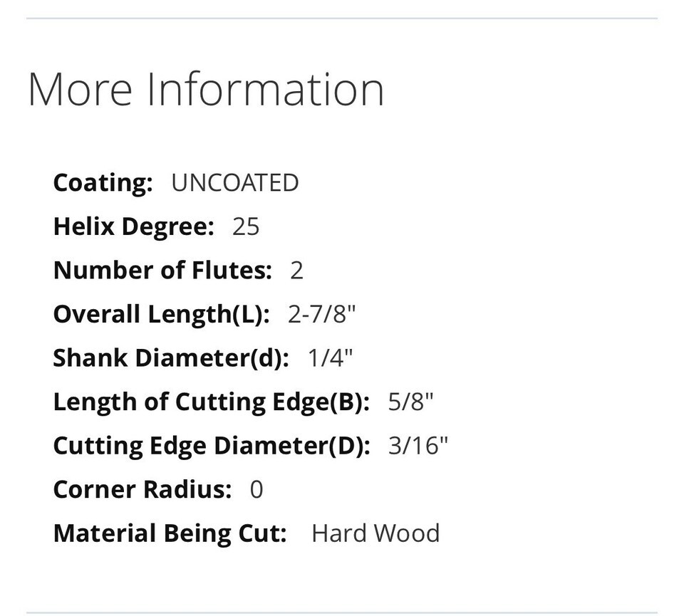
Task: Click the Overall Length(L) label
Action: (161, 315)
